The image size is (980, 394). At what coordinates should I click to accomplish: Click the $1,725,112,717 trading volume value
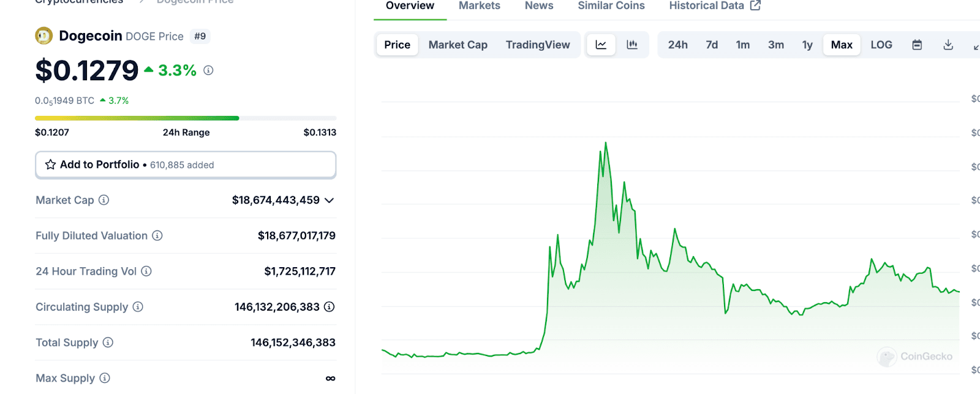click(x=300, y=271)
